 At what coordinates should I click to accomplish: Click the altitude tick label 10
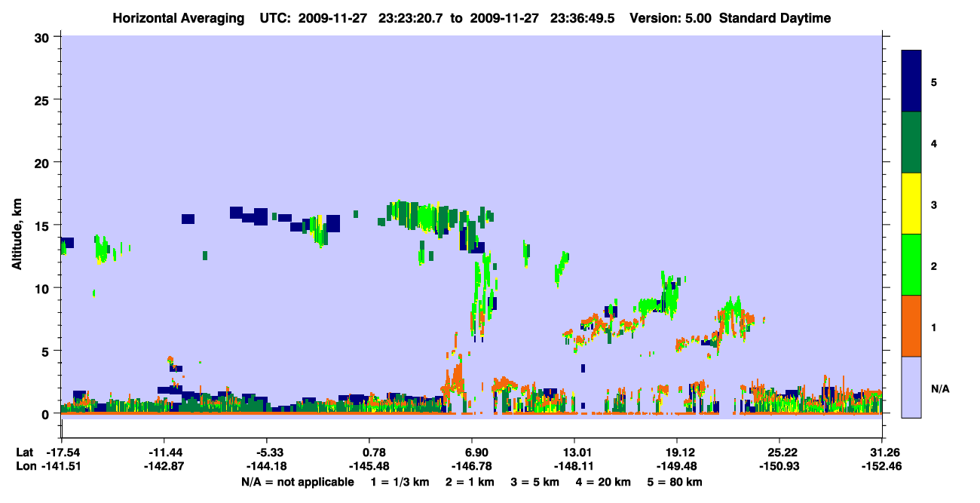[43, 288]
